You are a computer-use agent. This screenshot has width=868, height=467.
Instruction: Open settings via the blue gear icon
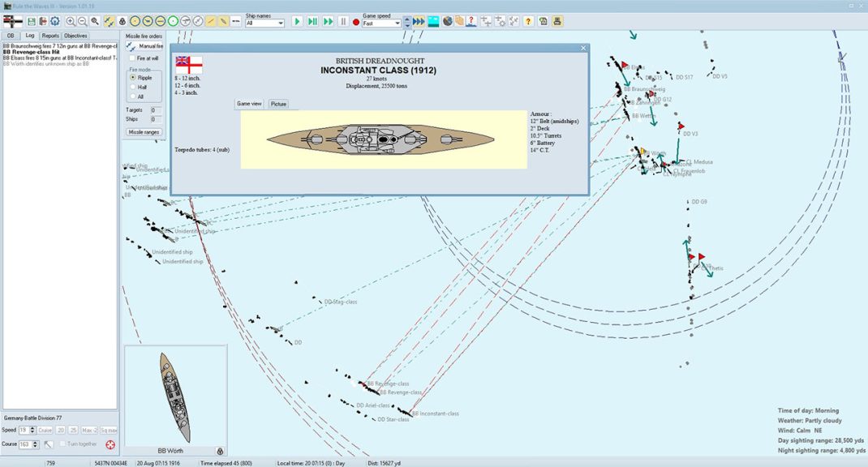(x=54, y=21)
